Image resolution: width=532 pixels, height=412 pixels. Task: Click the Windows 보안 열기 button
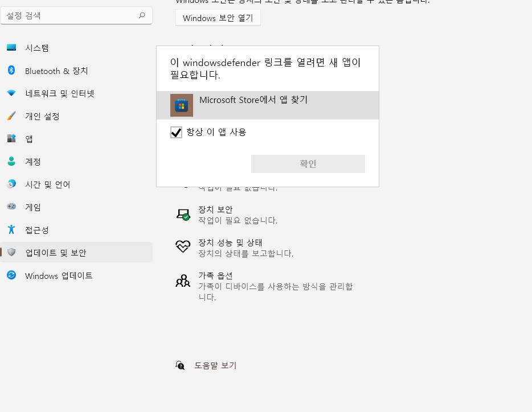click(x=218, y=18)
